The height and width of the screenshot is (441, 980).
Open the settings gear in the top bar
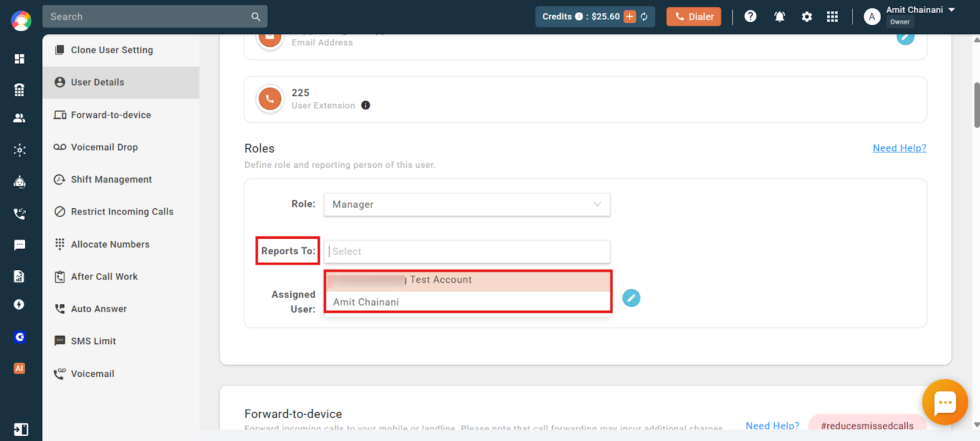(x=807, y=17)
